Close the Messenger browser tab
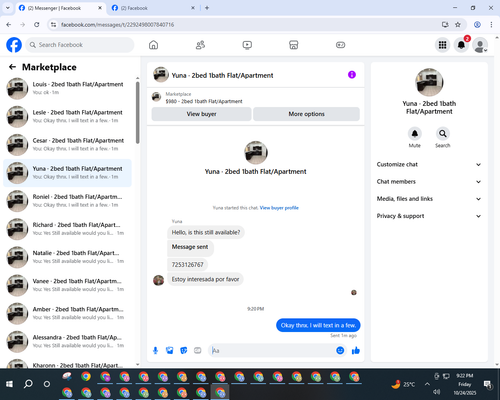 tap(100, 8)
